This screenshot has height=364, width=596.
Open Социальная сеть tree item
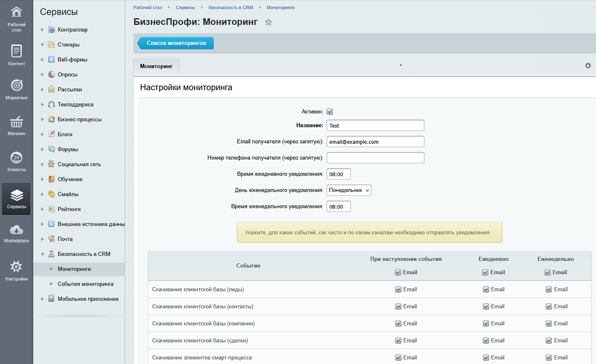[x=79, y=165]
